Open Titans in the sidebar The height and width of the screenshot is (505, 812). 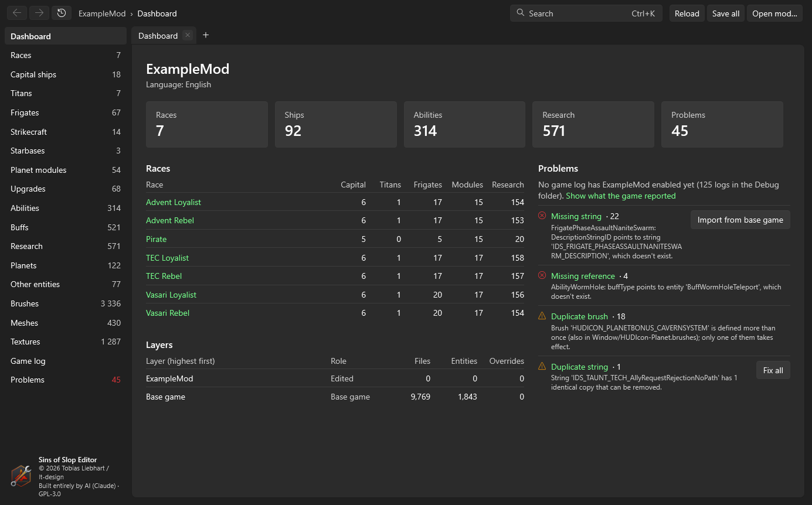click(66, 93)
